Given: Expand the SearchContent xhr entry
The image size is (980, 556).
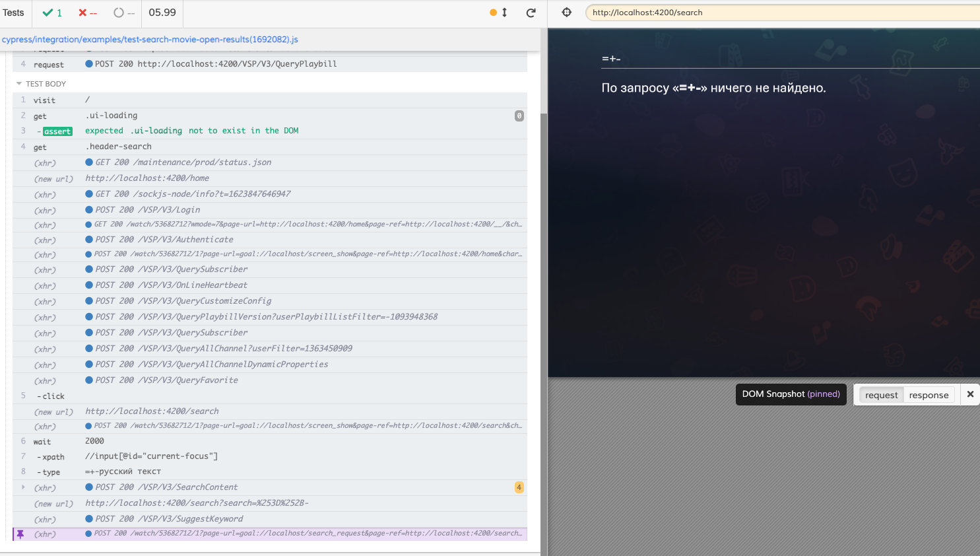Looking at the screenshot, I should (24, 487).
